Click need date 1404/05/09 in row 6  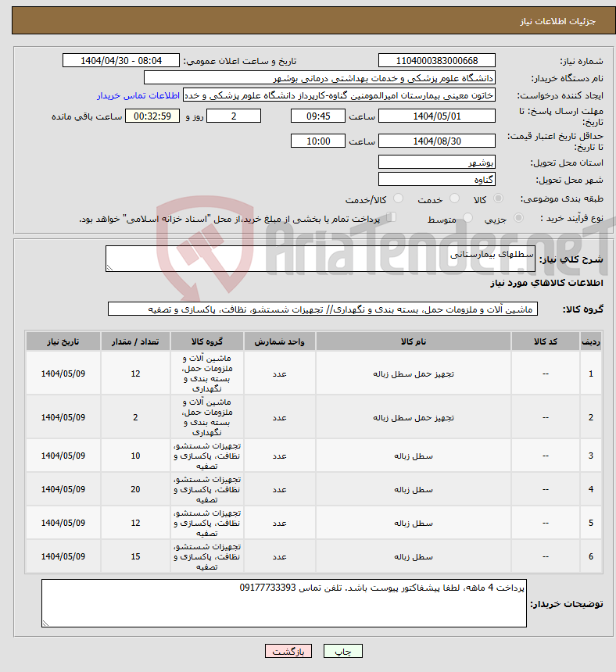(63, 556)
